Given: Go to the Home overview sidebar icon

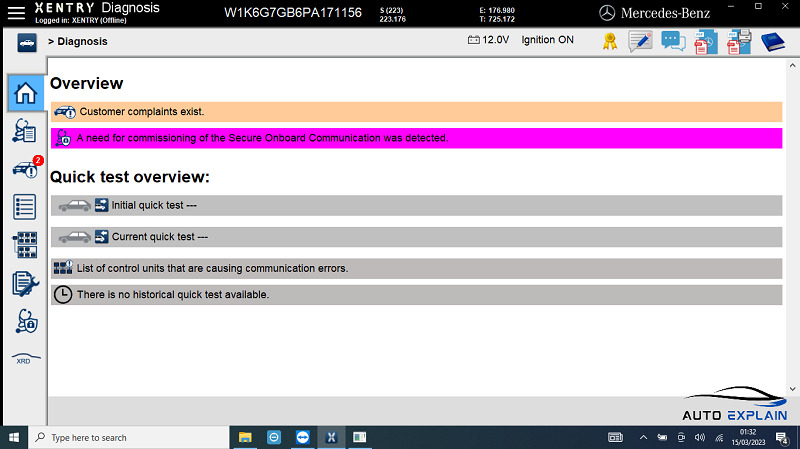Looking at the screenshot, I should click(x=25, y=92).
